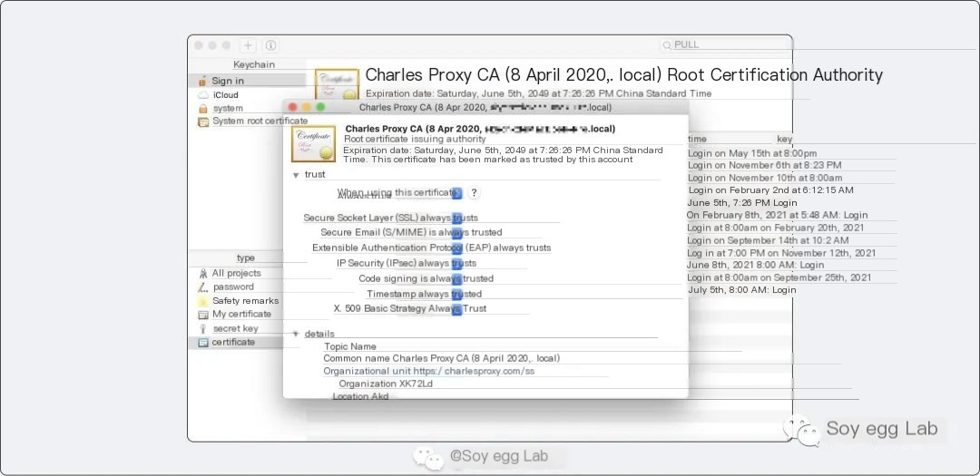980x476 pixels.
Task: Click Root certificate issuing authority text
Action: 415,140
